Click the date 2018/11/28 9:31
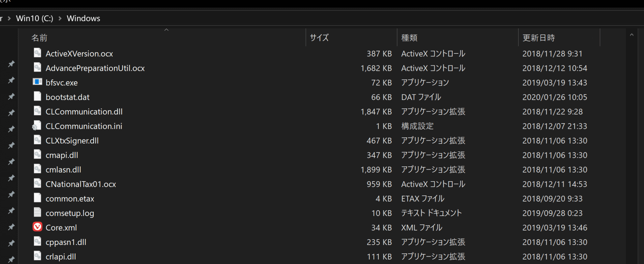Image resolution: width=644 pixels, height=264 pixels. [x=552, y=54]
